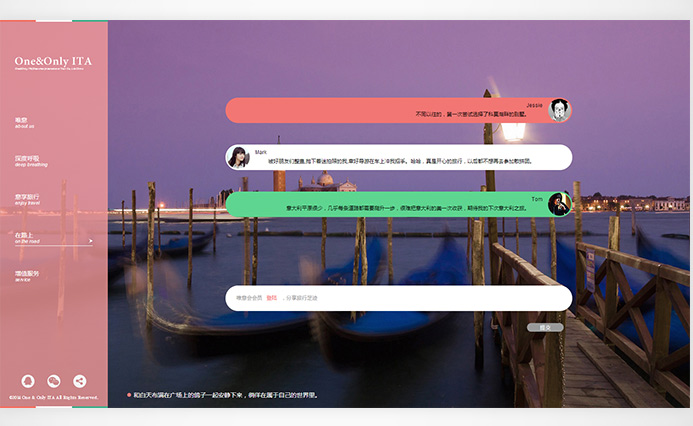This screenshot has height=426, width=693.
Task: Navigate to 增值服务 service section
Action: pyautogui.click(x=27, y=275)
